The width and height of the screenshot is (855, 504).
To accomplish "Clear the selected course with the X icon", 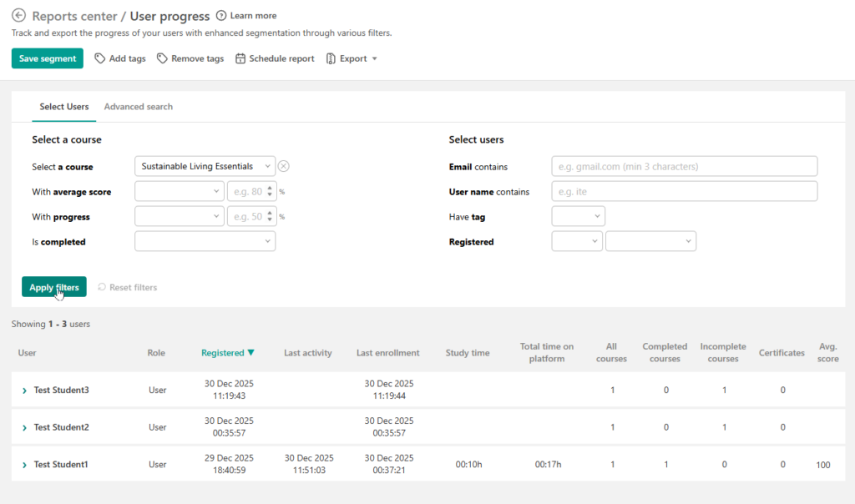I will click(x=283, y=166).
